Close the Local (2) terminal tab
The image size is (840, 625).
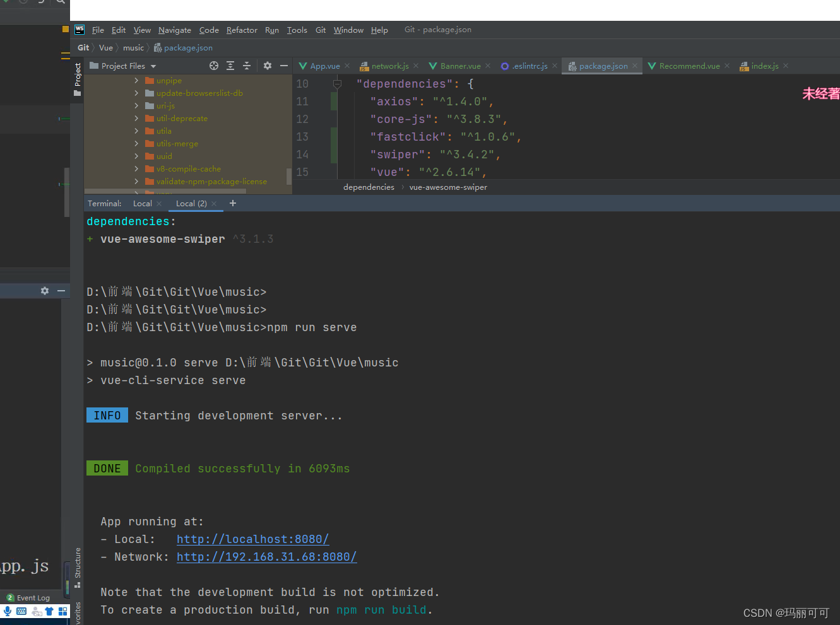pyautogui.click(x=214, y=203)
